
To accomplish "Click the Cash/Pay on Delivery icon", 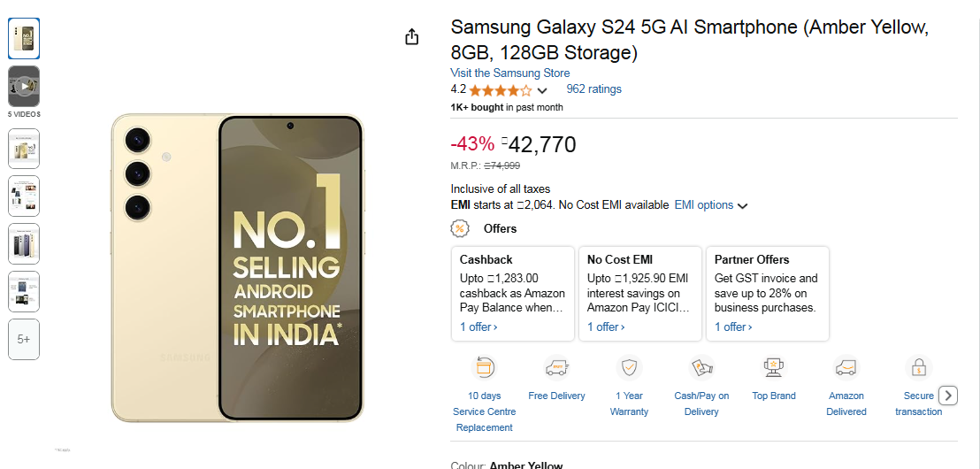I will pos(701,367).
